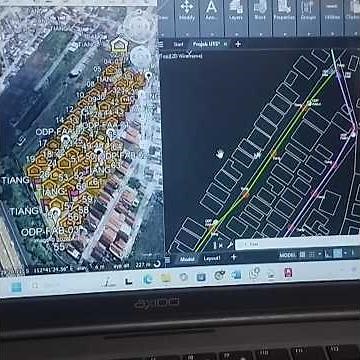Open File Explorer from the taskbar

click(x=166, y=278)
